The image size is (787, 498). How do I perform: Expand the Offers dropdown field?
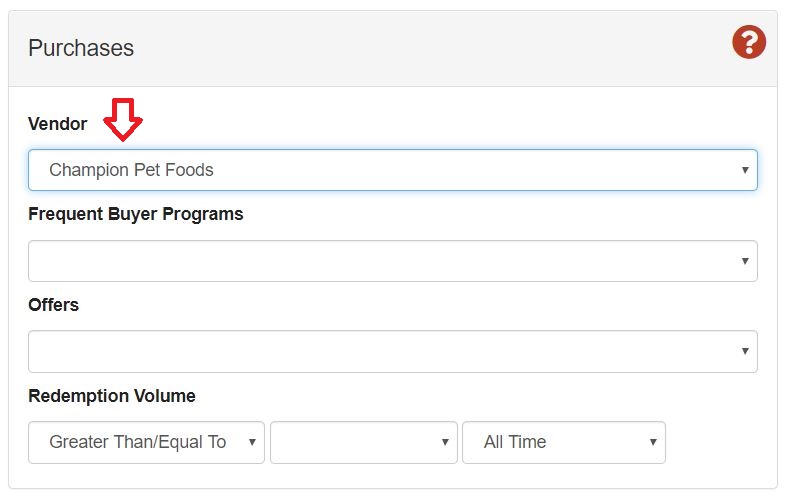(x=392, y=352)
